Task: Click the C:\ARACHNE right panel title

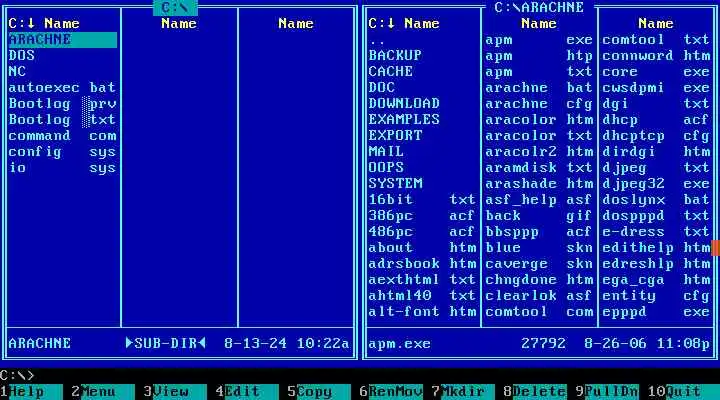Action: [x=539, y=7]
